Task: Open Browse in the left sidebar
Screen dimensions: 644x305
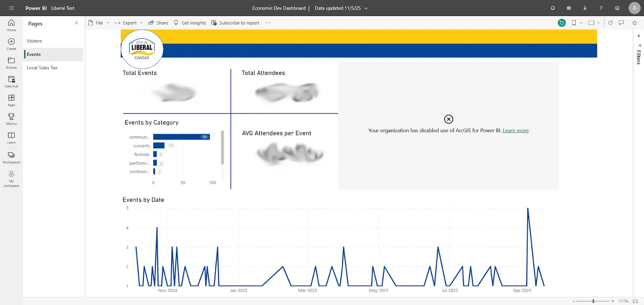Action: [x=11, y=63]
